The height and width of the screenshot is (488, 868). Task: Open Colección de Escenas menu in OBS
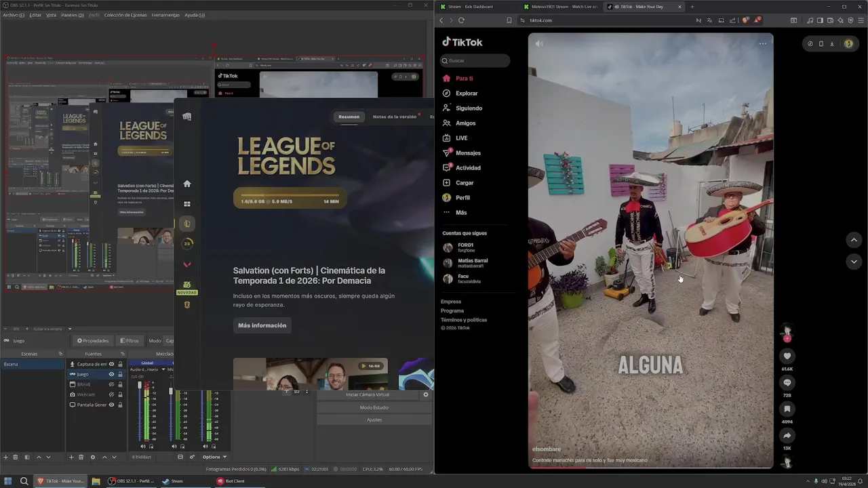pyautogui.click(x=125, y=15)
